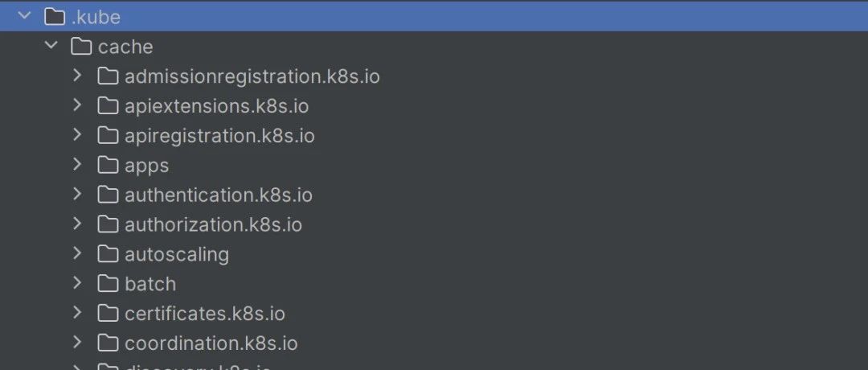Click the authentication.k8s.io folder icon
Screen dimensions: 868x370
[x=108, y=195]
